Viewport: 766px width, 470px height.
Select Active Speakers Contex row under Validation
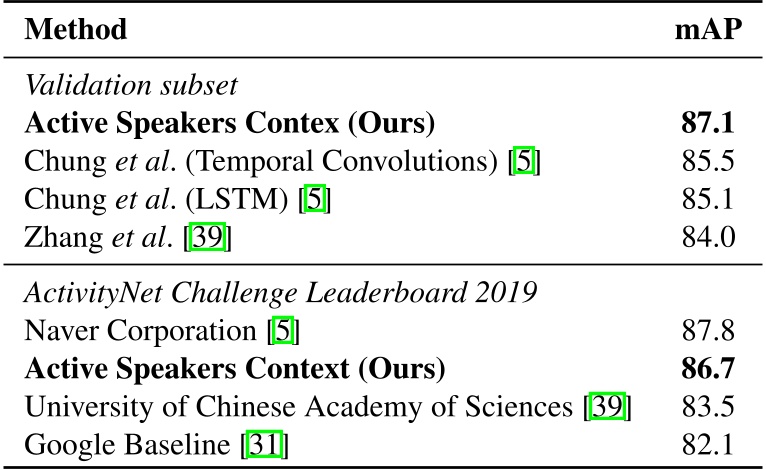229,125
